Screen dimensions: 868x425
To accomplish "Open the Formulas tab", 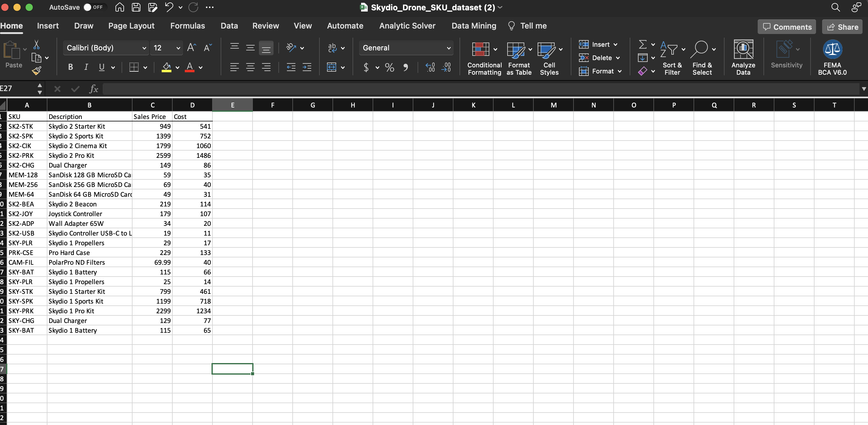I will (x=187, y=26).
